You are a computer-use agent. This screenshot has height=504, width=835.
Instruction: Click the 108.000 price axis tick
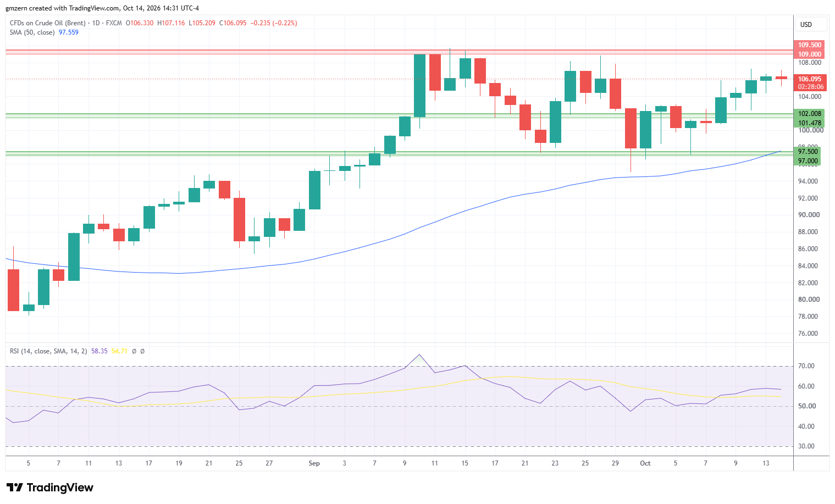(810, 63)
